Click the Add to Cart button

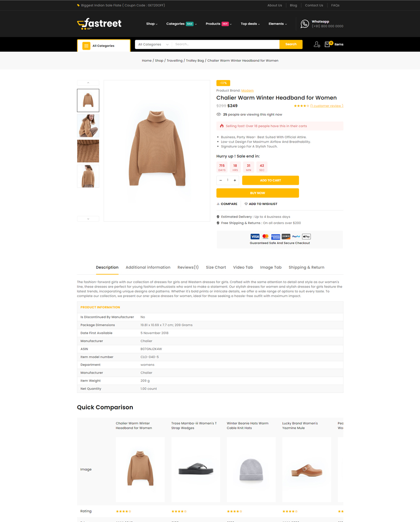(270, 180)
